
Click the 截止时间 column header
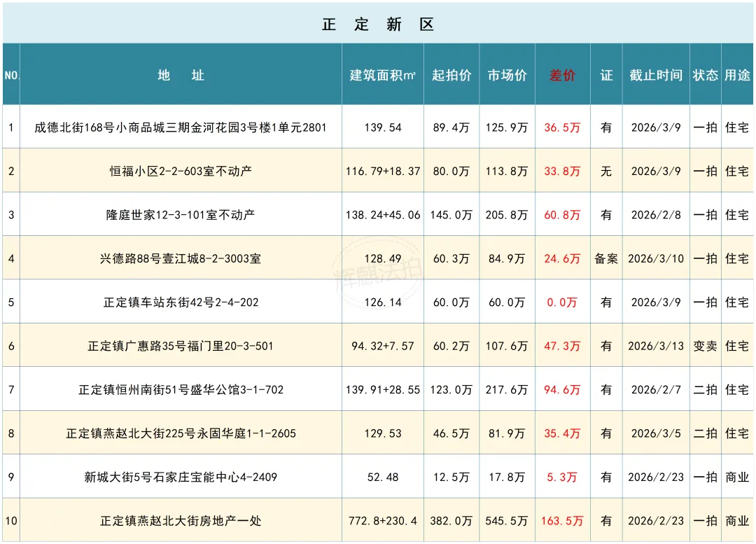[x=656, y=75]
